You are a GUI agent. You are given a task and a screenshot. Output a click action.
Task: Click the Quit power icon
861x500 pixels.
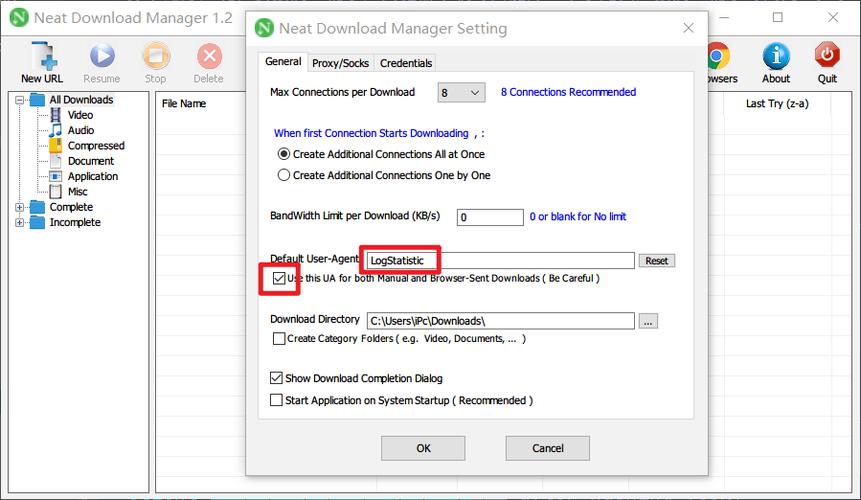point(827,57)
